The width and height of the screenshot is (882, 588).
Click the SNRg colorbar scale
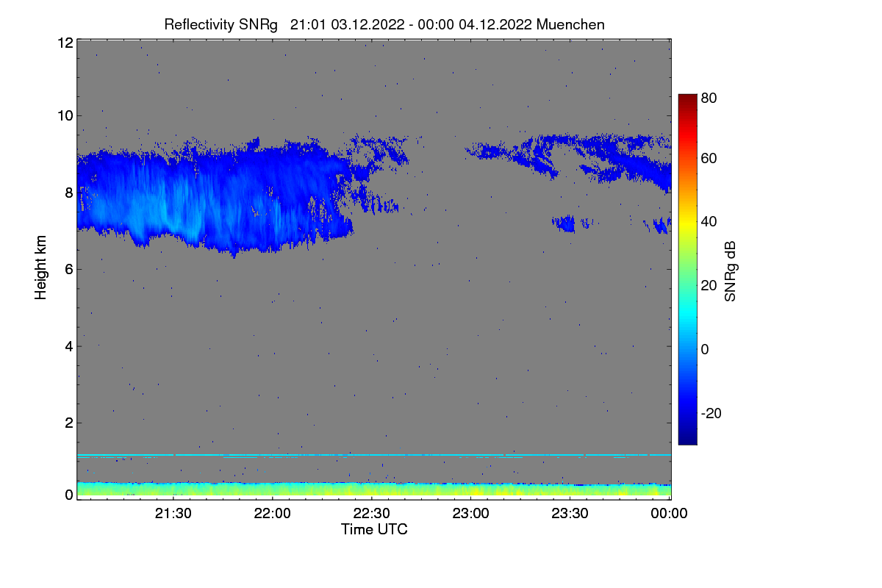tap(687, 269)
